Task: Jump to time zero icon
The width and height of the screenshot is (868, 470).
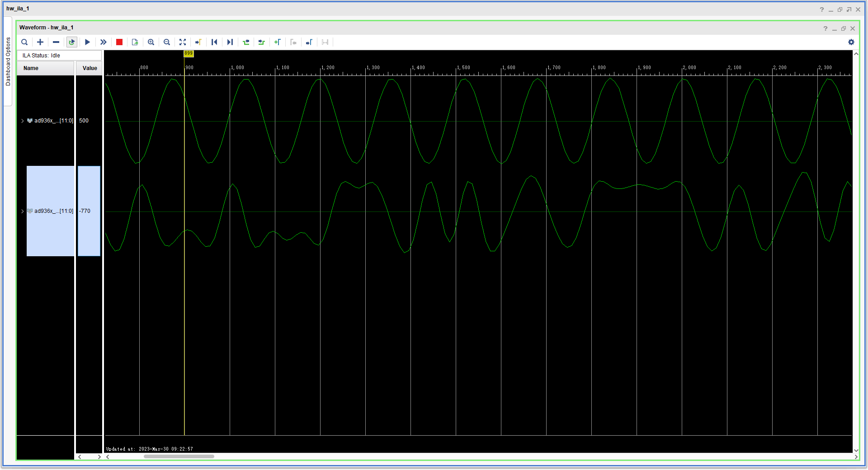Action: [214, 42]
